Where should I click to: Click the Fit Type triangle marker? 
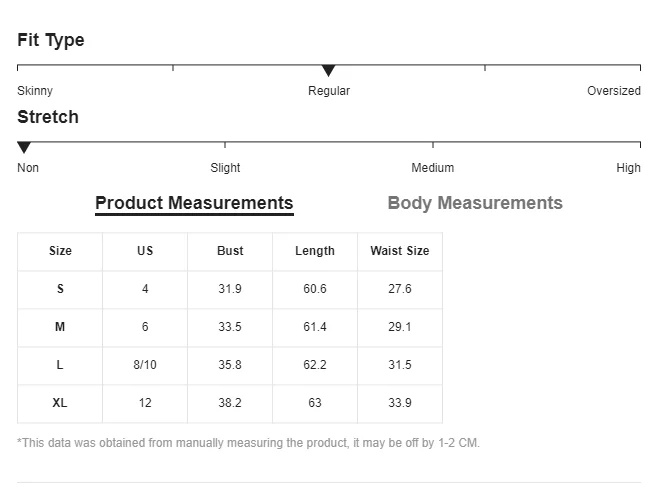click(328, 71)
